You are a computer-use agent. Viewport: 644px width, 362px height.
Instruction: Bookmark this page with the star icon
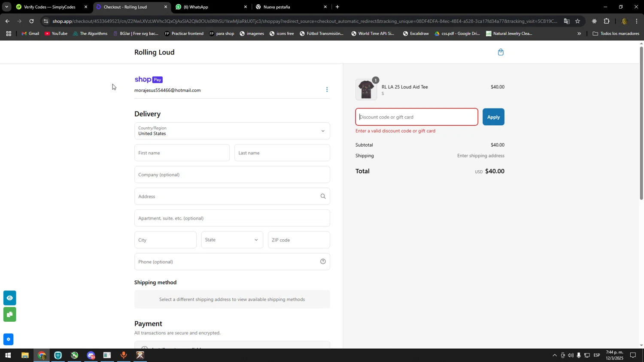pos(577,21)
